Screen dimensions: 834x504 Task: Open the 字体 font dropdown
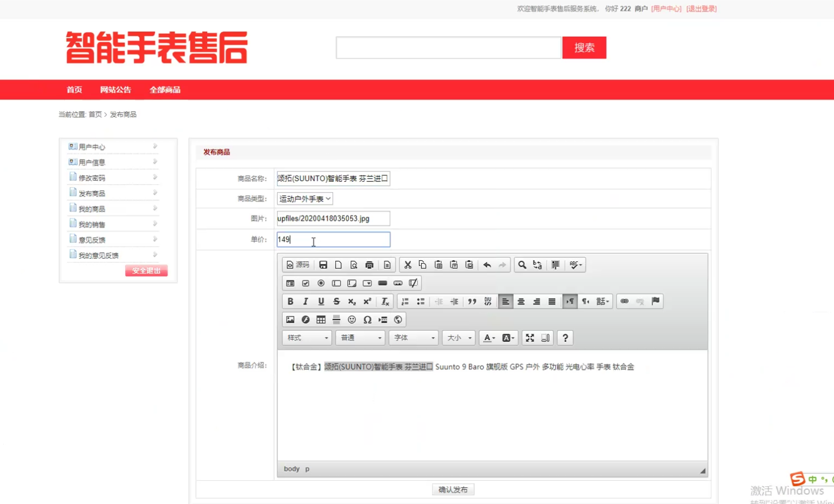(x=413, y=338)
